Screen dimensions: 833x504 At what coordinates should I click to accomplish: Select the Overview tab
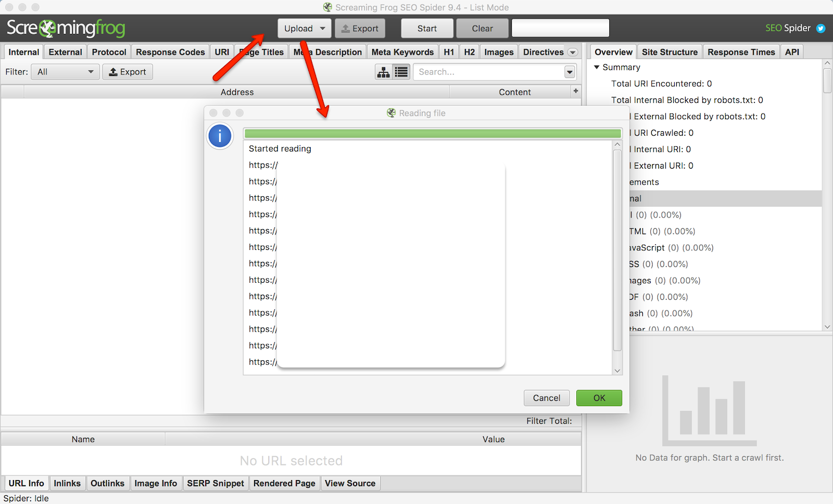pos(613,52)
